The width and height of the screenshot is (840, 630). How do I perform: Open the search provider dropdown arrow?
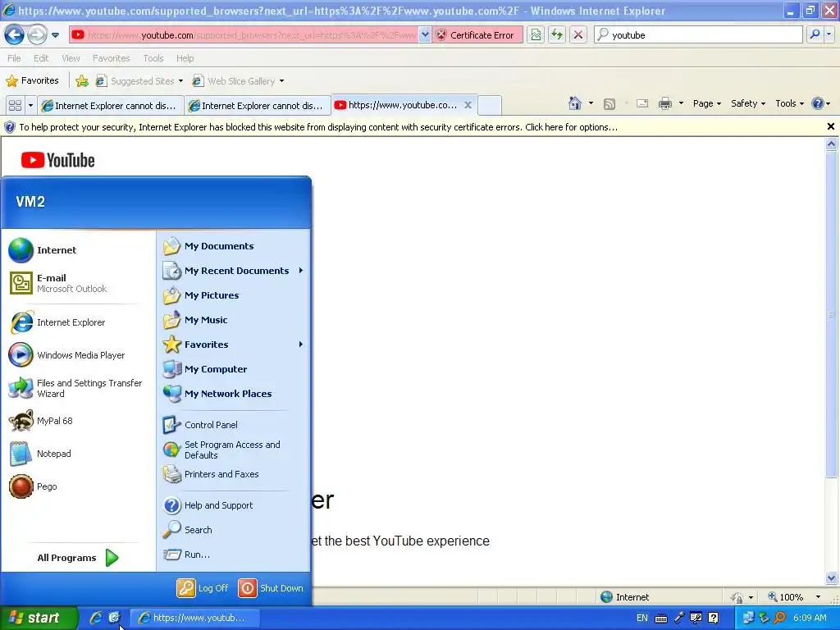[829, 34]
